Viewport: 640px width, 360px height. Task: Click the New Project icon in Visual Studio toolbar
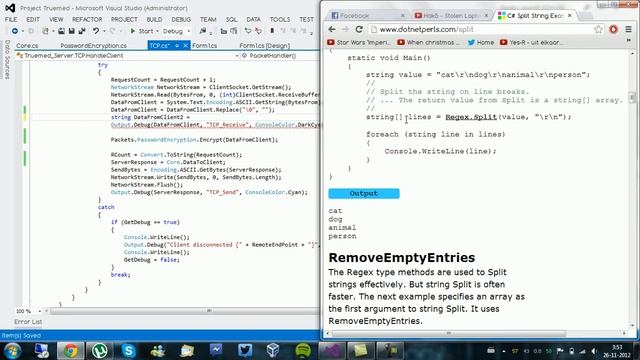tap(45, 31)
